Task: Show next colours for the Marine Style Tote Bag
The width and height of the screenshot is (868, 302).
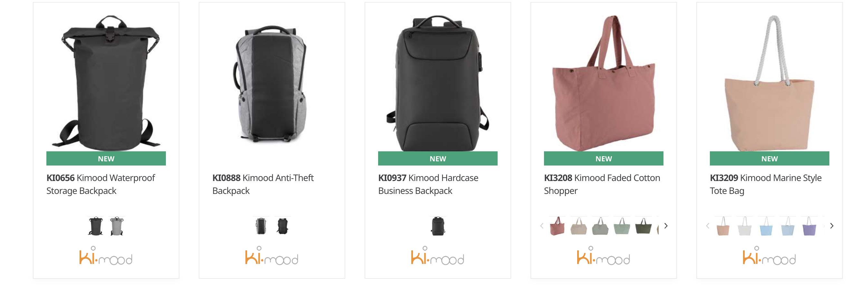Action: tap(832, 226)
